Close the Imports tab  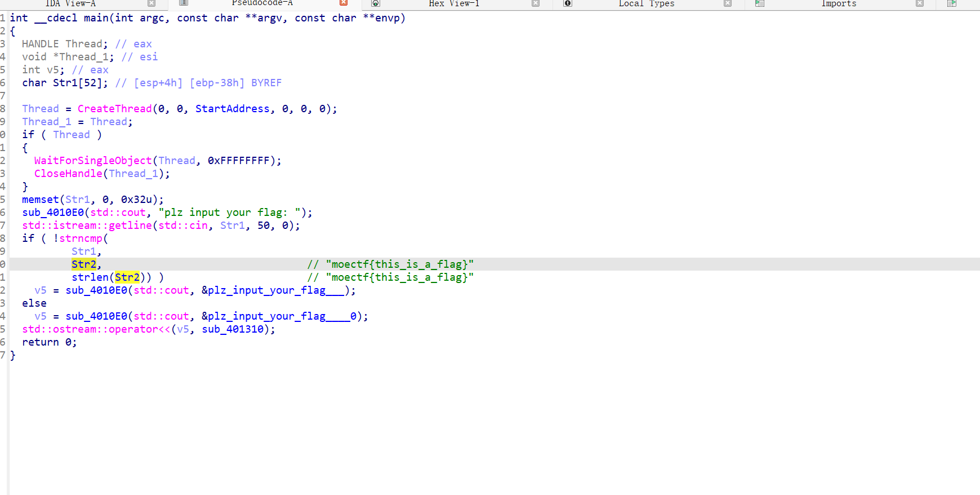click(920, 3)
